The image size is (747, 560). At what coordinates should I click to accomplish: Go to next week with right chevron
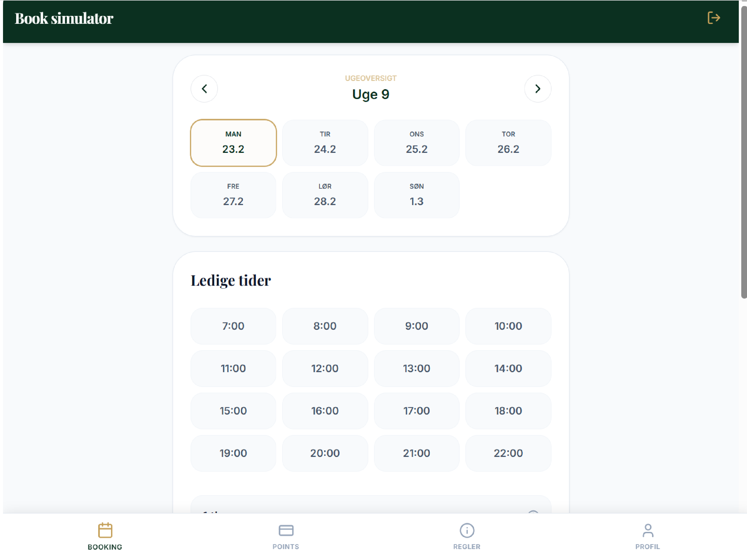click(538, 89)
